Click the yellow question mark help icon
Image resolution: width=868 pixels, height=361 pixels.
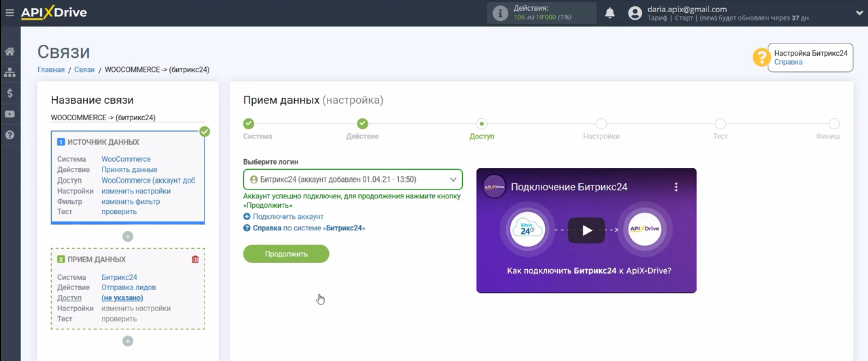(761, 57)
